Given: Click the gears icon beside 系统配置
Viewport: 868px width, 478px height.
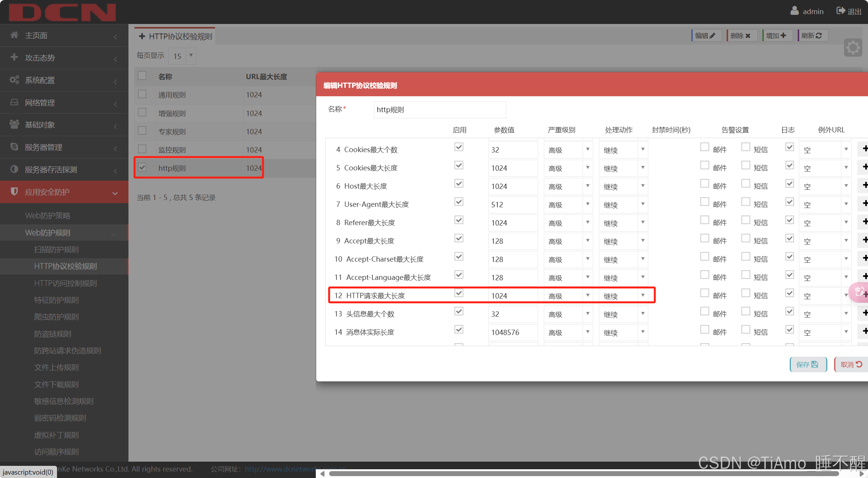Looking at the screenshot, I should pos(14,79).
